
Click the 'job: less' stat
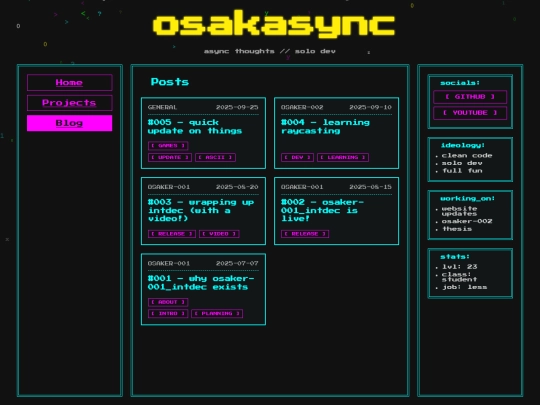pyautogui.click(x=465, y=287)
